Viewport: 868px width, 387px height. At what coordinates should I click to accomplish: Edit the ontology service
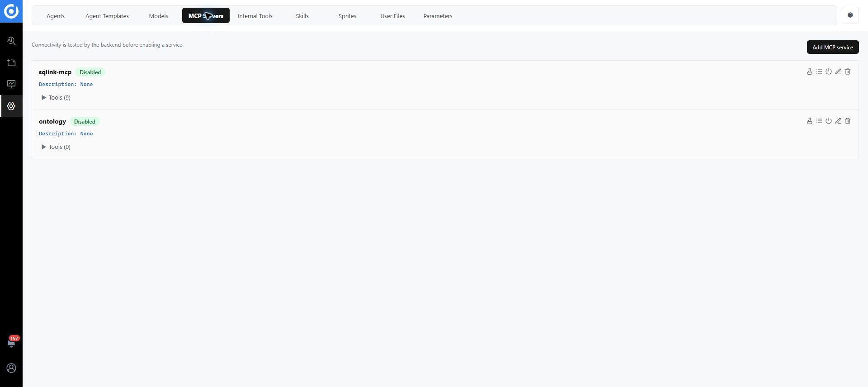click(x=838, y=121)
